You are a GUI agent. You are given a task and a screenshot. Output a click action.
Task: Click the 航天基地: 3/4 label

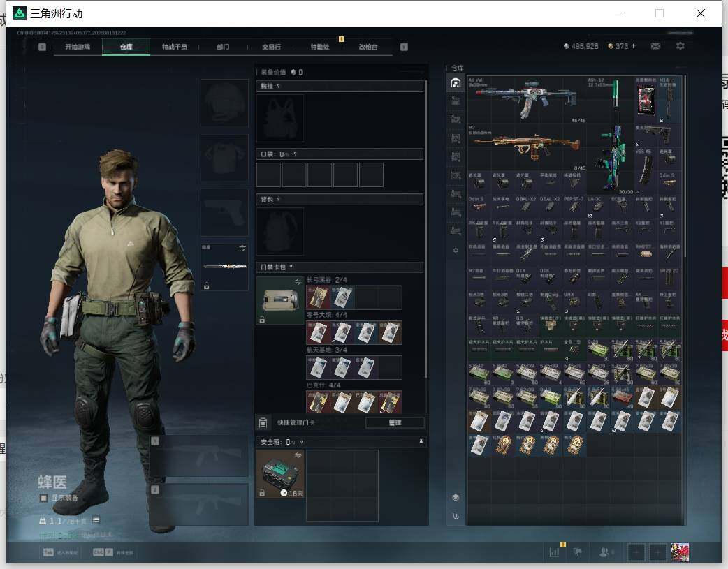(x=328, y=350)
